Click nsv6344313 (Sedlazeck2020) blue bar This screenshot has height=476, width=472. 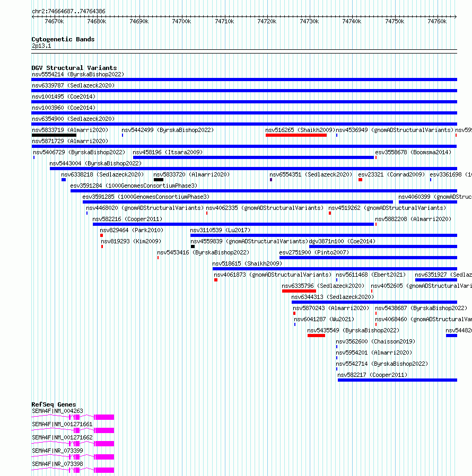click(374, 302)
